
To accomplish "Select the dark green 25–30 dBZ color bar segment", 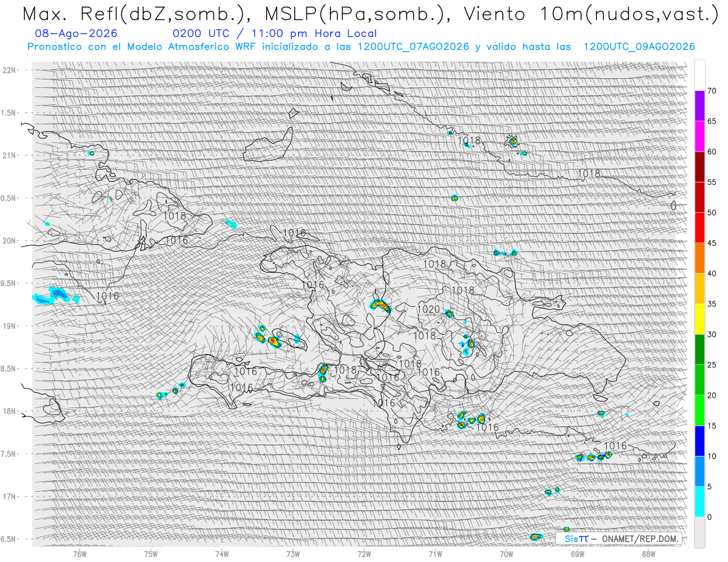I will click(699, 350).
